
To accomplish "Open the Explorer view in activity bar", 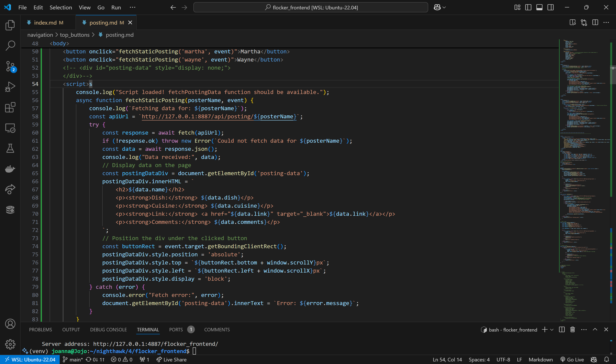I will (10, 25).
